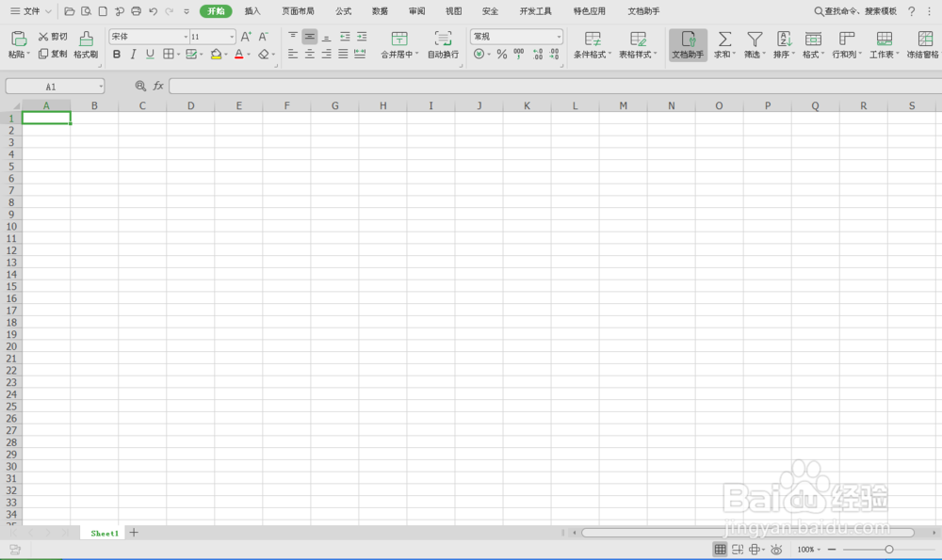Select column header D
This screenshot has width=942, height=560.
190,105
